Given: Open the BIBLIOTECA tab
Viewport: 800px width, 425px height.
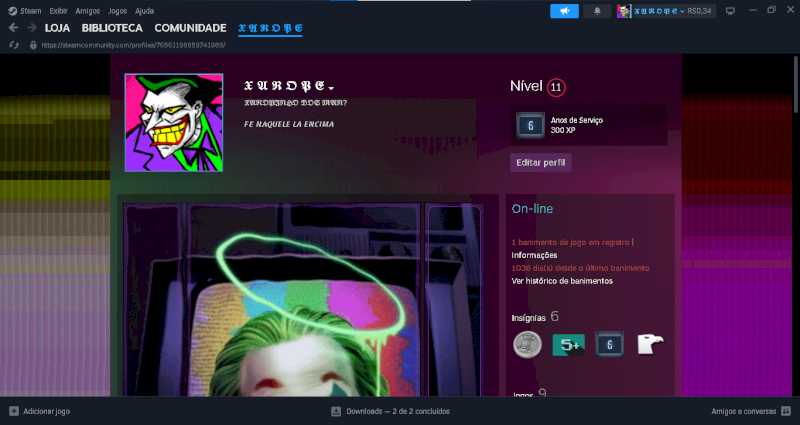Looking at the screenshot, I should pos(112,28).
